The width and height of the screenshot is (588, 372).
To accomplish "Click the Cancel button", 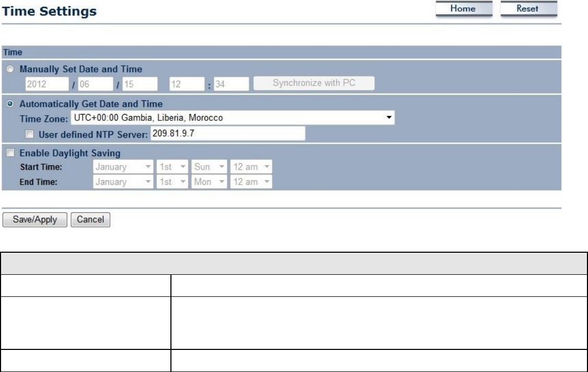I will point(90,220).
